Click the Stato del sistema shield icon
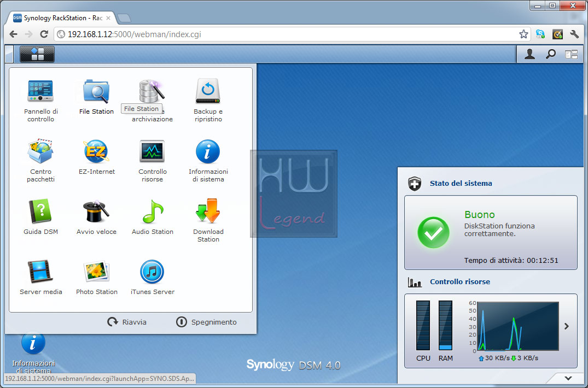The image size is (588, 388). [415, 184]
